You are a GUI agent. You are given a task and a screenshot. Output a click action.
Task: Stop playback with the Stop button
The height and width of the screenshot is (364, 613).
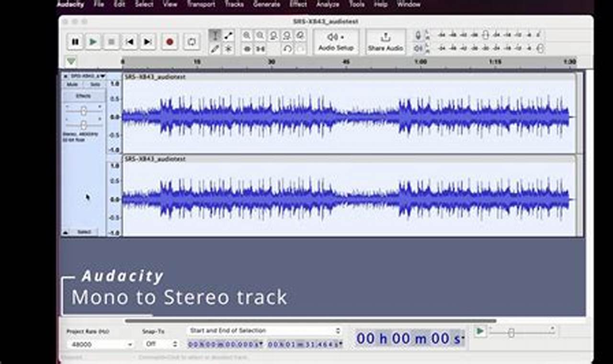point(111,42)
